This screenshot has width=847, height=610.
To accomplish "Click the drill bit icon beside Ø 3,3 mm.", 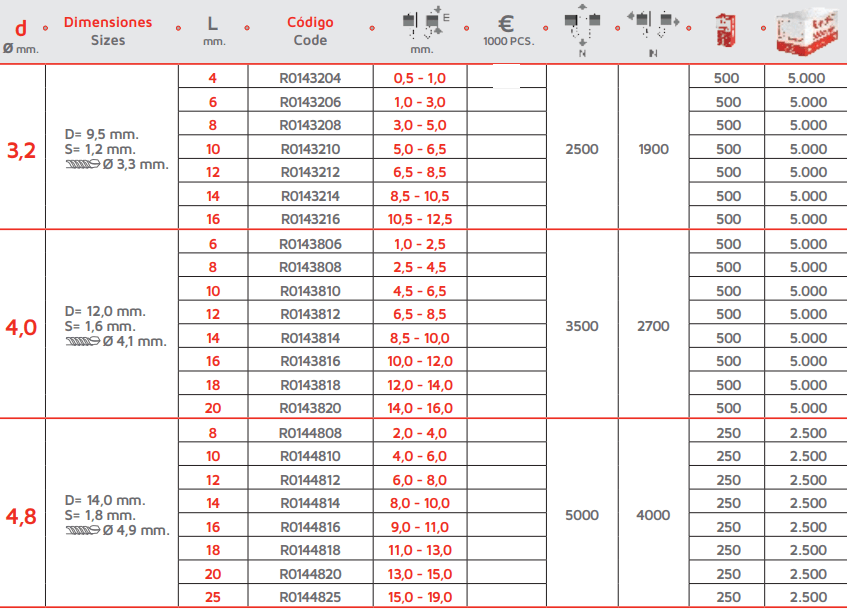I will pos(83,164).
